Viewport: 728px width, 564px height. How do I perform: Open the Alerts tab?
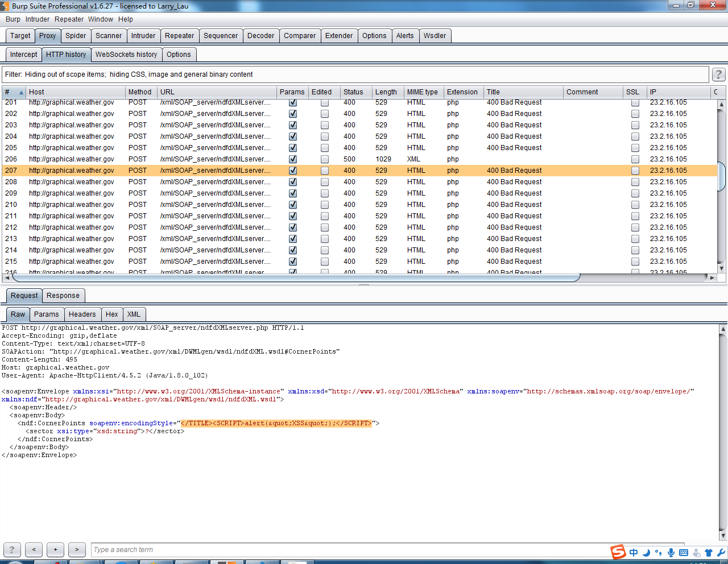point(405,36)
